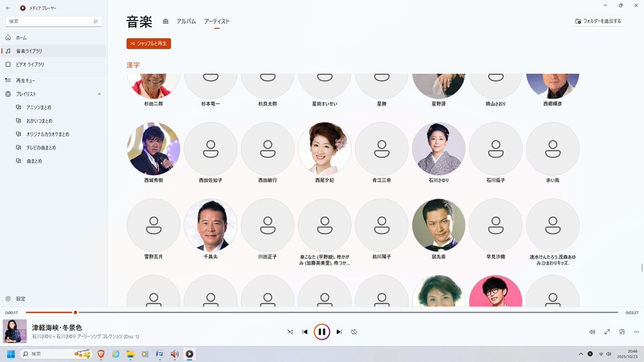Screen dimensions: 644x362
Task: Open the 曲まとめ playlist
Action: coord(54,161)
